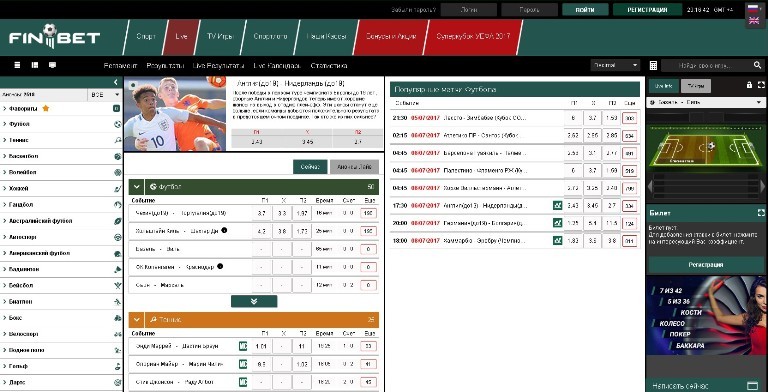Click the statistics icon for Англия match
Screen dimensions: 768x392
(x=557, y=206)
